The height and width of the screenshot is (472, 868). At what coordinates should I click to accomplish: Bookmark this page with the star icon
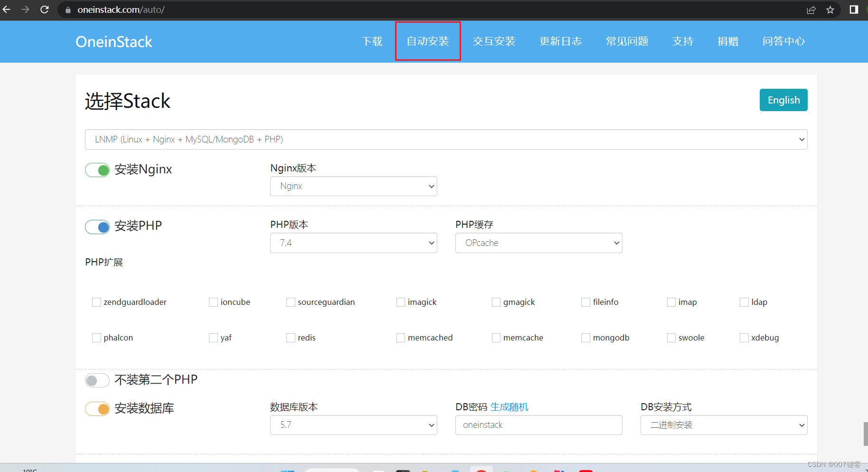point(831,9)
